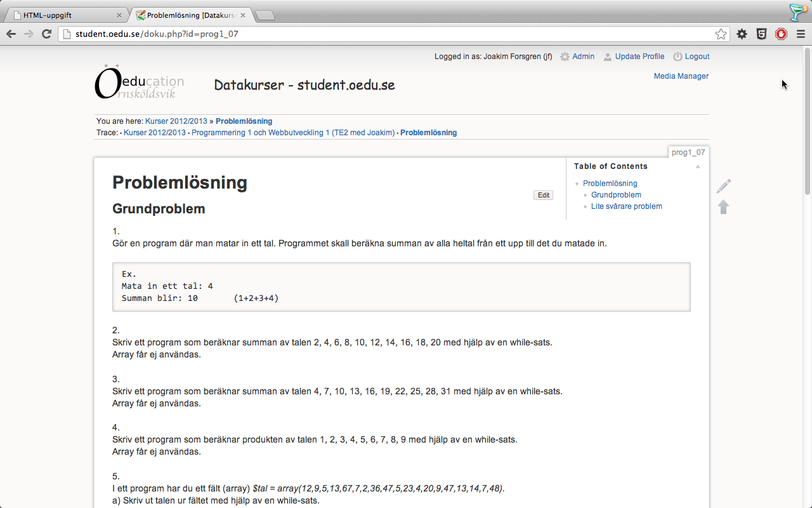Open the Media Manager link
Screen dimensions: 812x508
coord(681,76)
